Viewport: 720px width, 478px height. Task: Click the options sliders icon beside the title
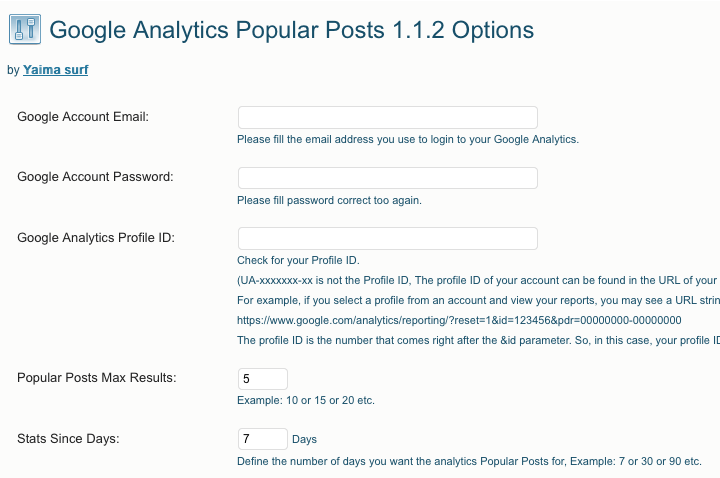tap(25, 29)
